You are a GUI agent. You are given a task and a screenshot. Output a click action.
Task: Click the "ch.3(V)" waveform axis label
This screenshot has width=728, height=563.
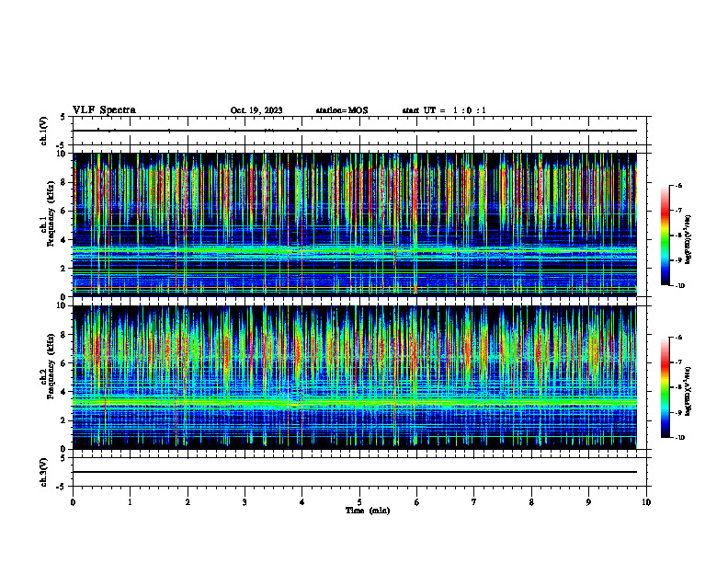tap(43, 472)
